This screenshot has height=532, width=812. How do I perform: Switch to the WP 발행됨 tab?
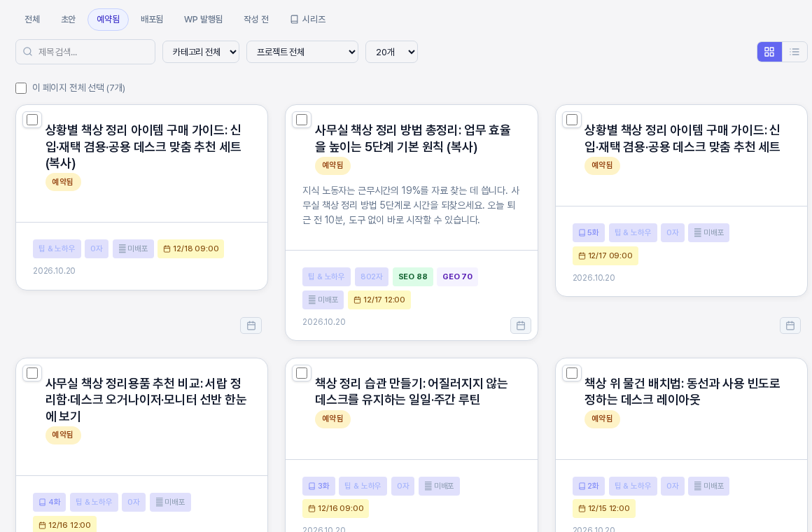point(203,19)
